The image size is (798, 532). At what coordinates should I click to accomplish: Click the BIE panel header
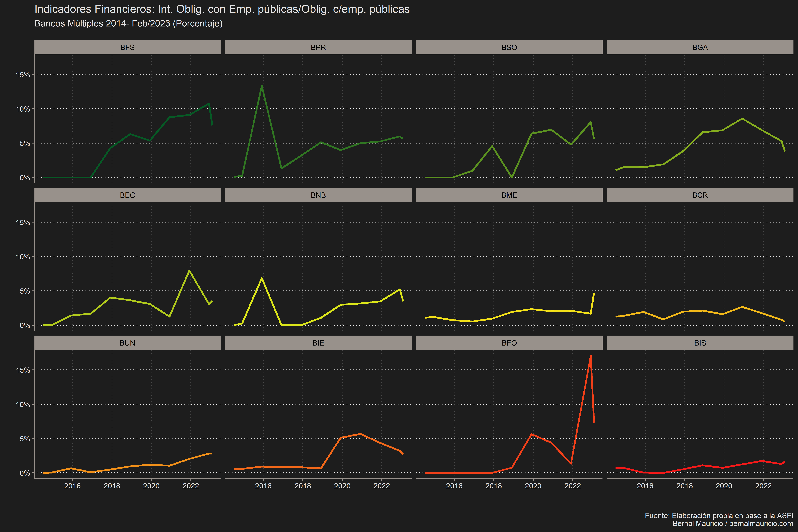click(x=318, y=343)
